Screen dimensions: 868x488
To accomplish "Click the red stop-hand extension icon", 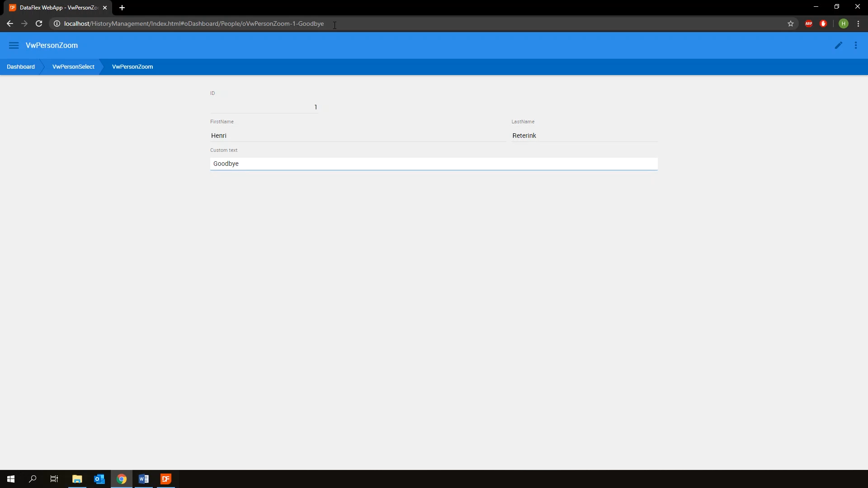I will [823, 23].
